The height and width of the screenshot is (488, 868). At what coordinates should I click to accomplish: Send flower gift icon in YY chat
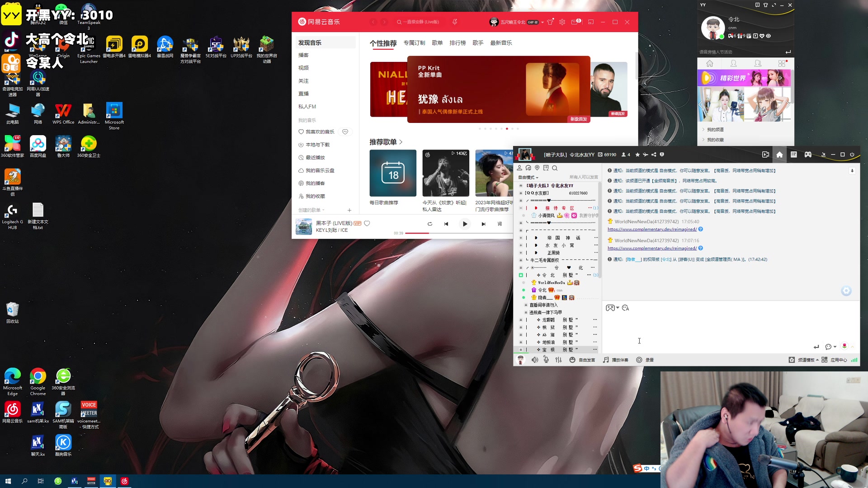tap(844, 346)
